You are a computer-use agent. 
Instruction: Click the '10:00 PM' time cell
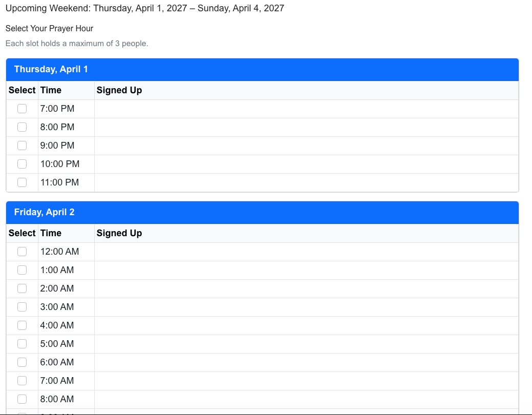pyautogui.click(x=66, y=164)
